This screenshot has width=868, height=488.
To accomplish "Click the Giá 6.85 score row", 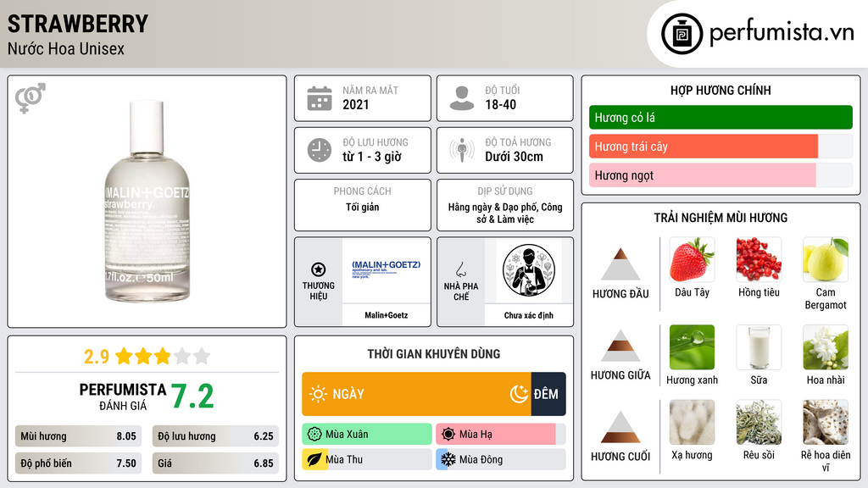I will [215, 463].
